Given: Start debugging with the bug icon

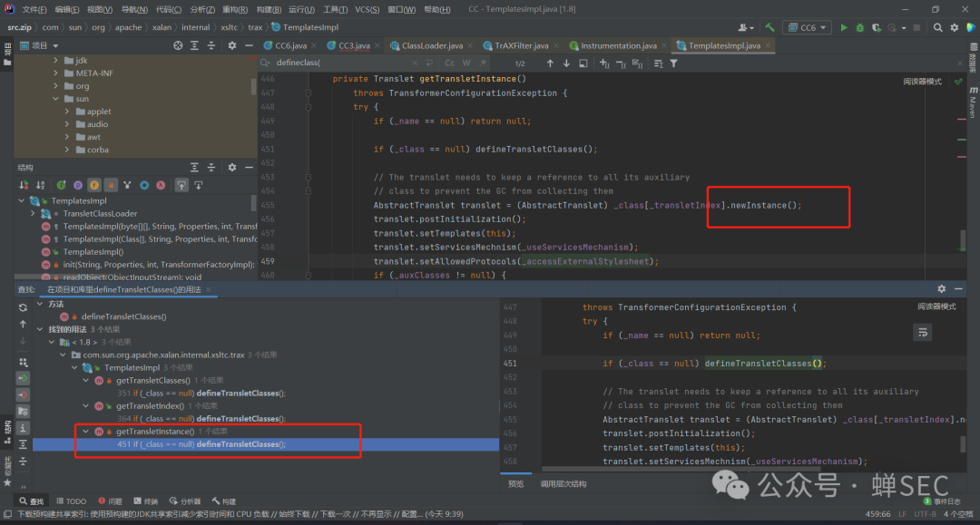Looking at the screenshot, I should click(x=859, y=27).
